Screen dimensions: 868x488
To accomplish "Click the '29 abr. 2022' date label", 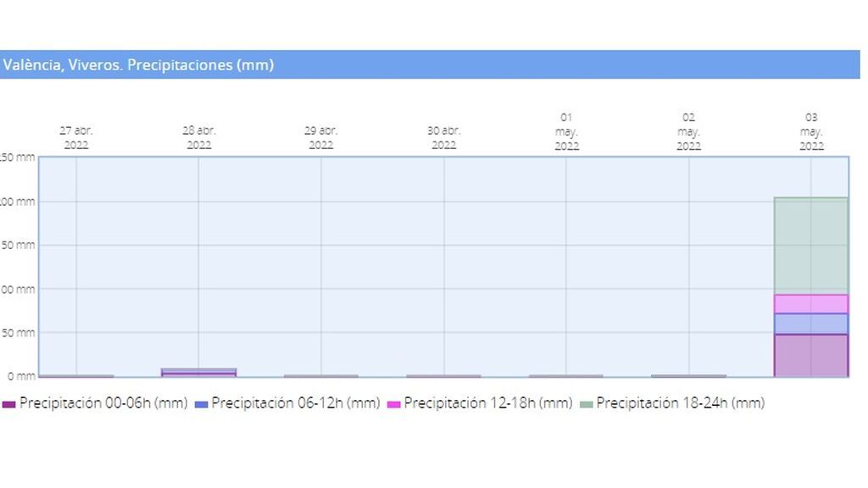I will click(x=321, y=138).
